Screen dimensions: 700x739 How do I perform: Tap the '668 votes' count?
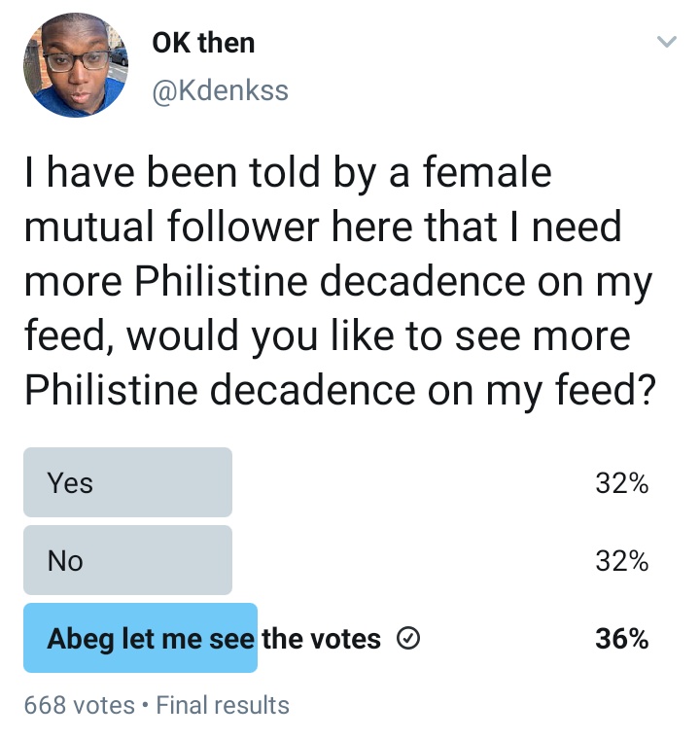(x=79, y=705)
